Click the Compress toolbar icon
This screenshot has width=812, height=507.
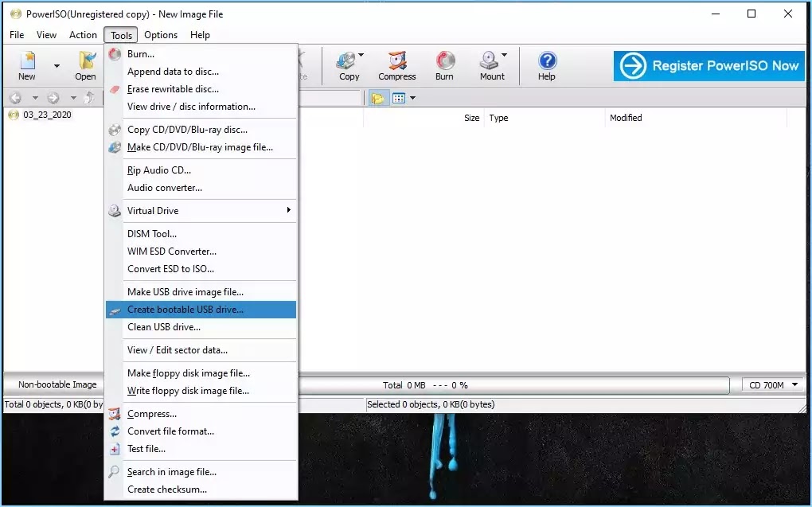point(396,66)
